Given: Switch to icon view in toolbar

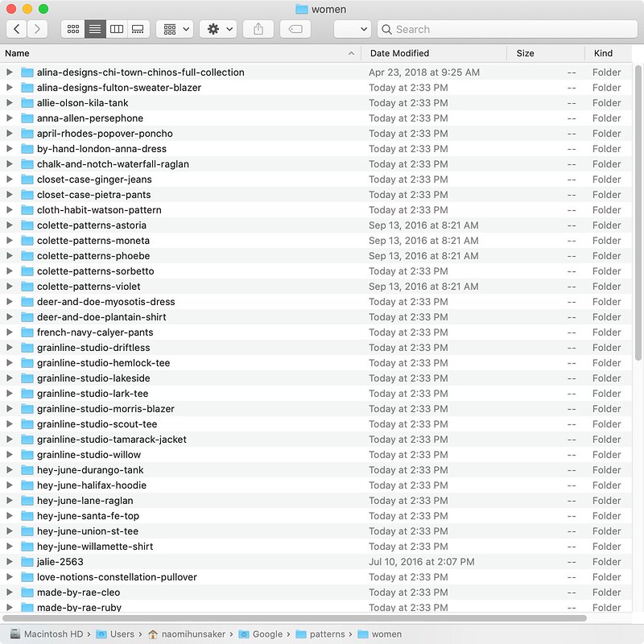Looking at the screenshot, I should pos(73,29).
